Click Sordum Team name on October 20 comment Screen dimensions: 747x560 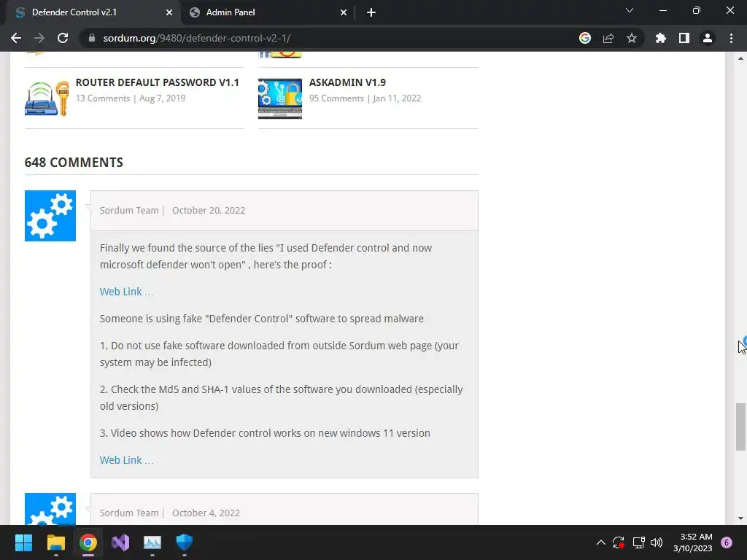pyautogui.click(x=129, y=211)
